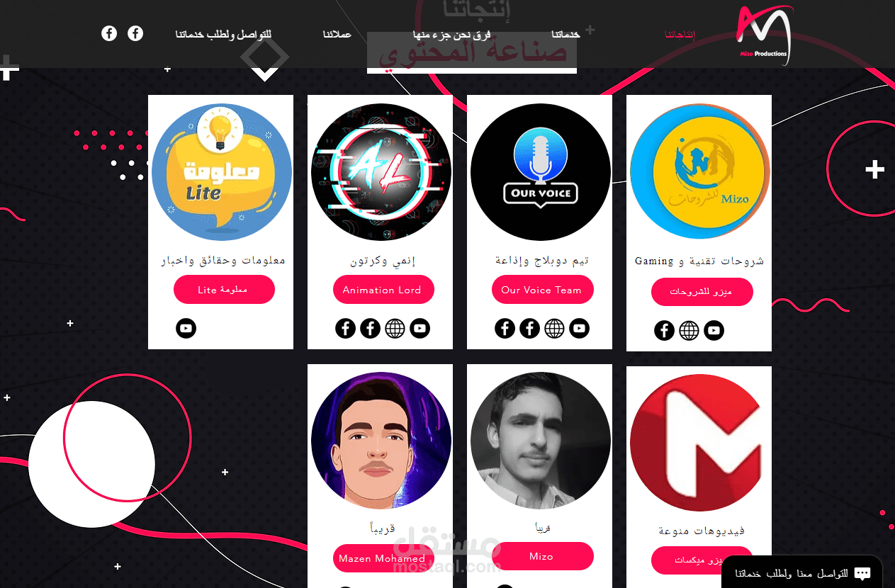
Task: Open the chat bubble icon in contact widget
Action: coord(862,573)
